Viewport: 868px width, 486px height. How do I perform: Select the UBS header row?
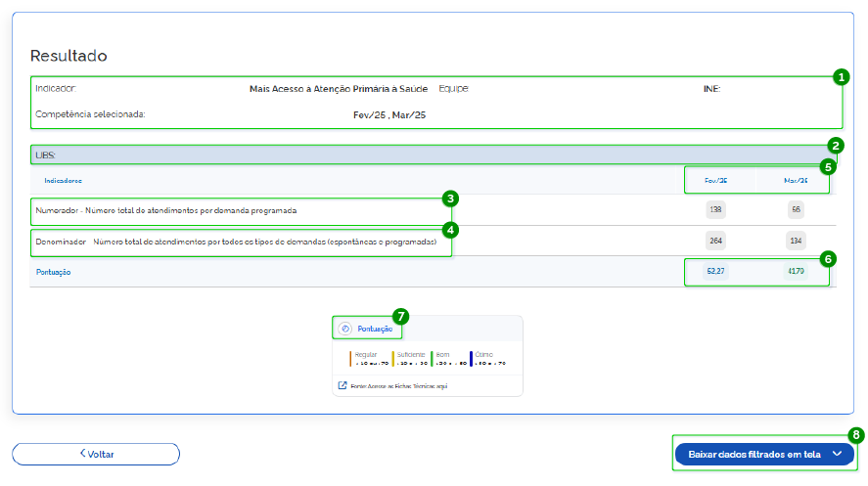click(431, 155)
